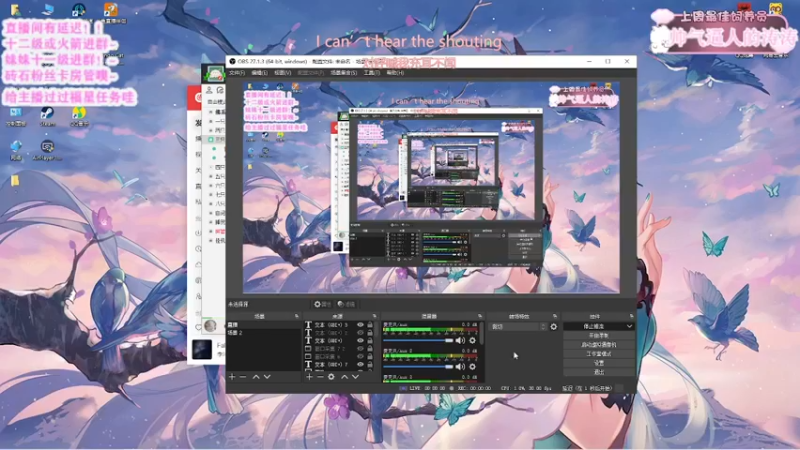The height and width of the screenshot is (450, 800).
Task: Open the 场景集合(S) menu
Action: point(344,73)
